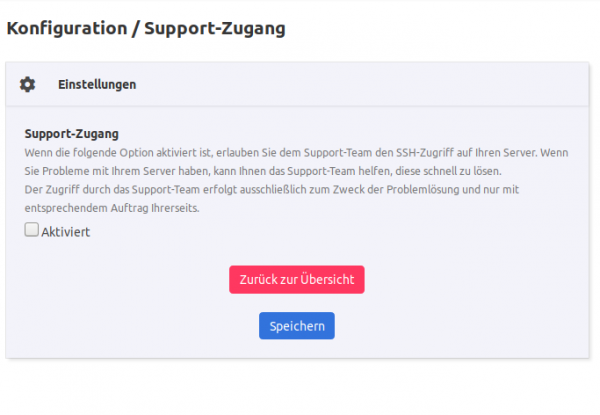Click the text 'entsprechendem Auftrag Ihrerseits'

[112, 208]
